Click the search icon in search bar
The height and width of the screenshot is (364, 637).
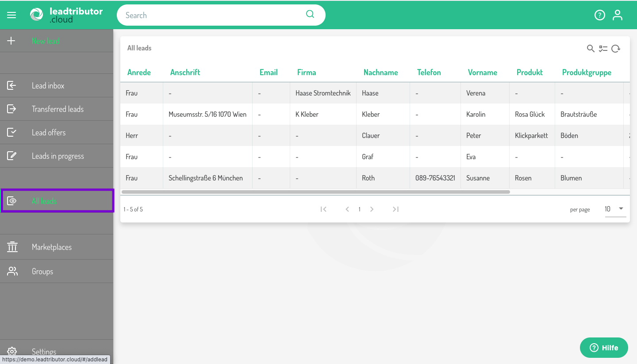[x=310, y=14]
